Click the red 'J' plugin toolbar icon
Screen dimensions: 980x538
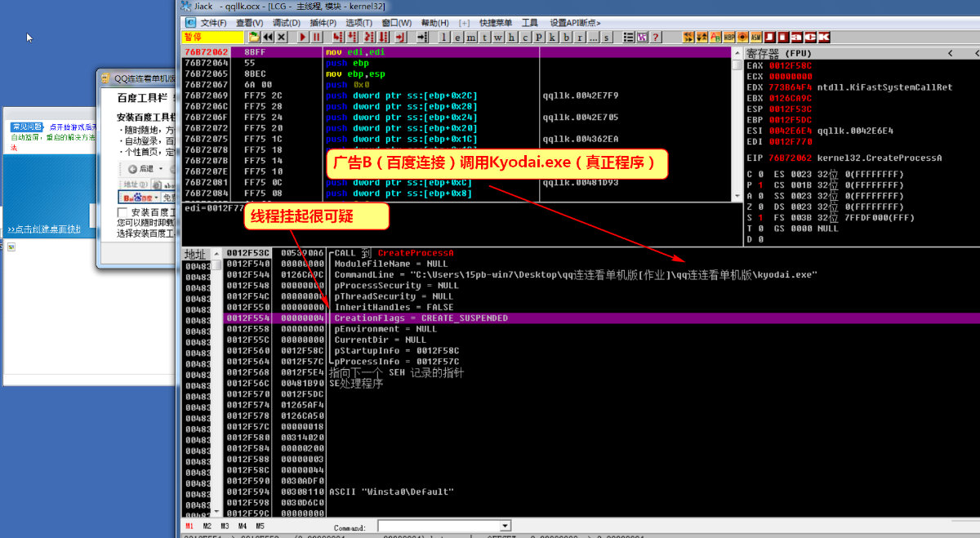point(770,37)
